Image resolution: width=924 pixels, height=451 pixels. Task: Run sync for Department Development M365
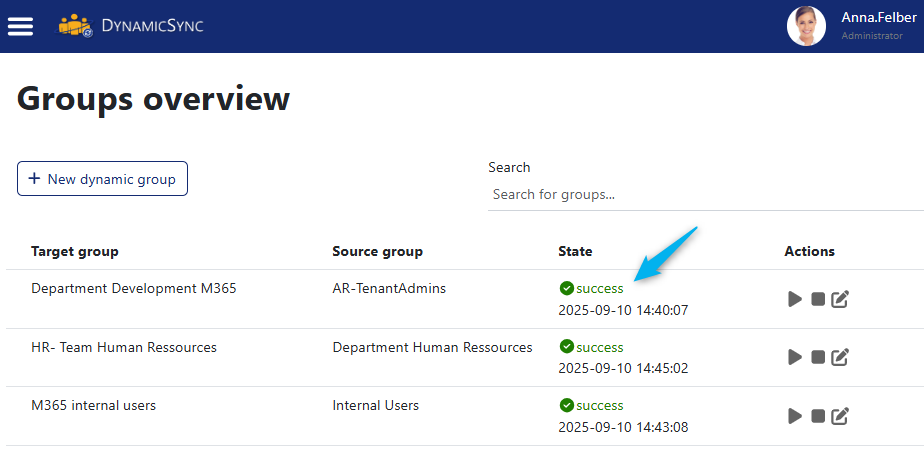point(795,299)
